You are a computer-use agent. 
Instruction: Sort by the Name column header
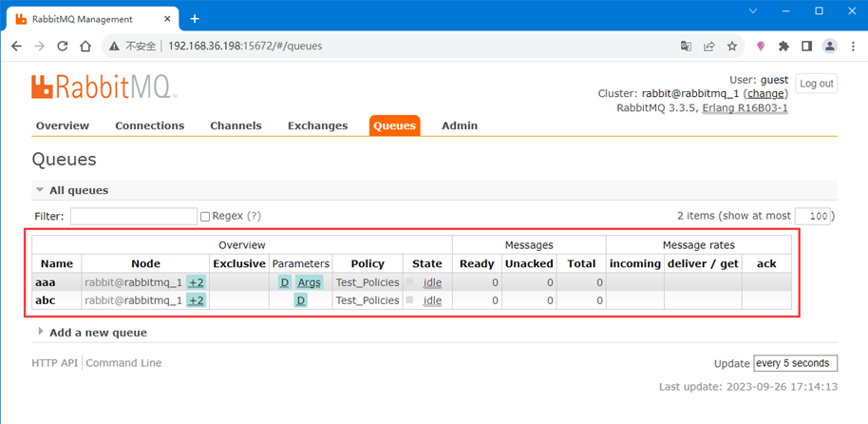[56, 264]
